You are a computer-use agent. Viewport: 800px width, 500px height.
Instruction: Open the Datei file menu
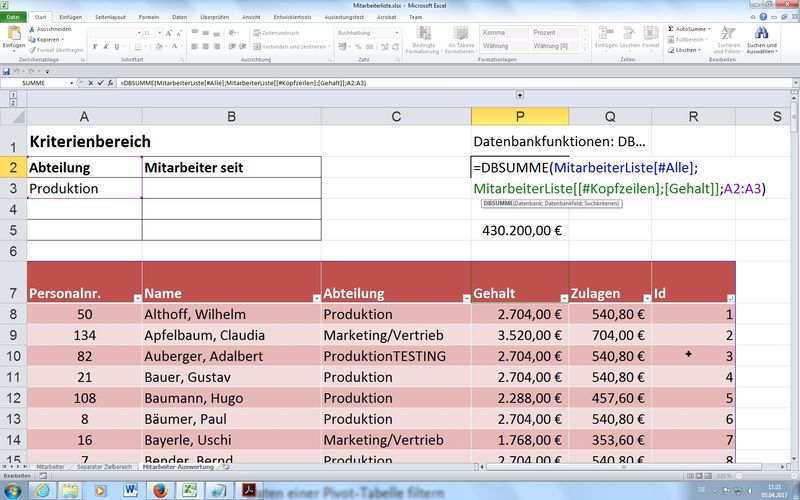pos(14,17)
